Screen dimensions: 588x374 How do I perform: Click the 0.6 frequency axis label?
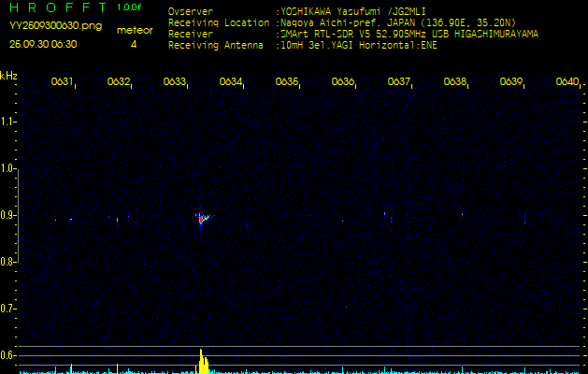click(x=8, y=355)
